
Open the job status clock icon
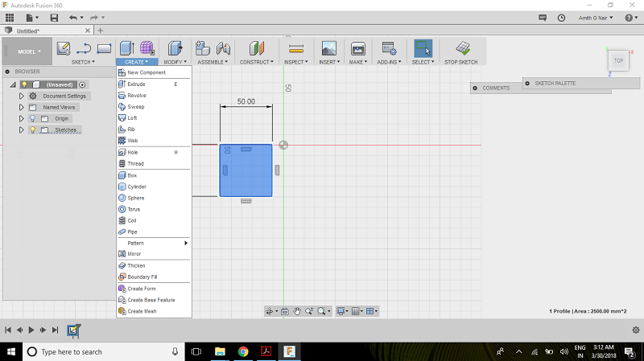click(x=561, y=18)
